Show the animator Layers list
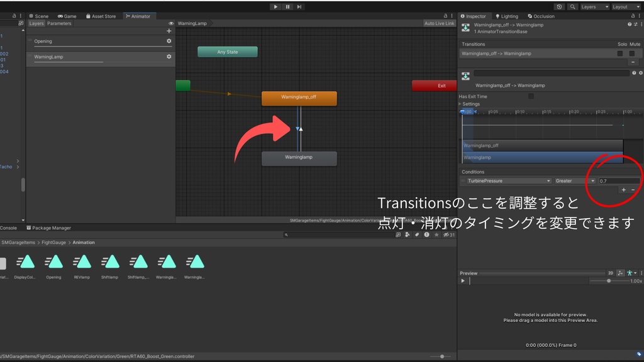Viewport: 644px width, 362px height. point(36,23)
